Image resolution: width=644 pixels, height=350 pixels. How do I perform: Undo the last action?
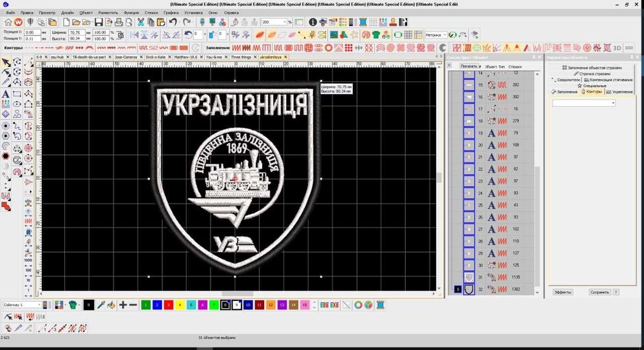pyautogui.click(x=173, y=22)
